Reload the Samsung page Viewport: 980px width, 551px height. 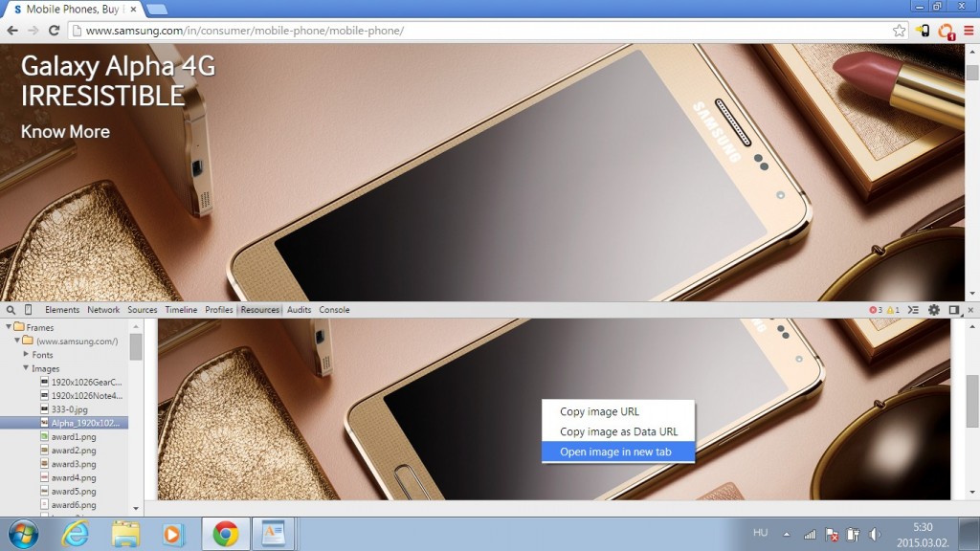point(54,31)
